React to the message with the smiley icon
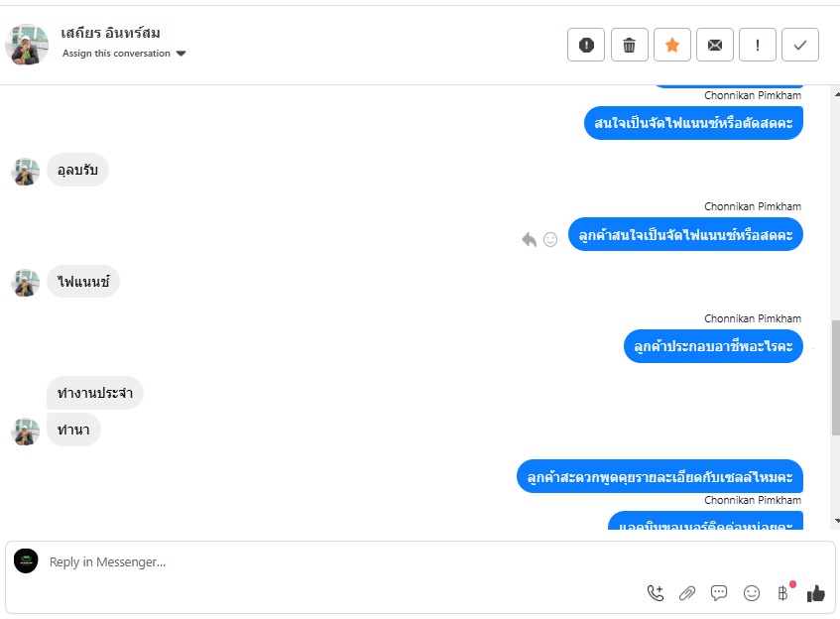 pos(550,239)
